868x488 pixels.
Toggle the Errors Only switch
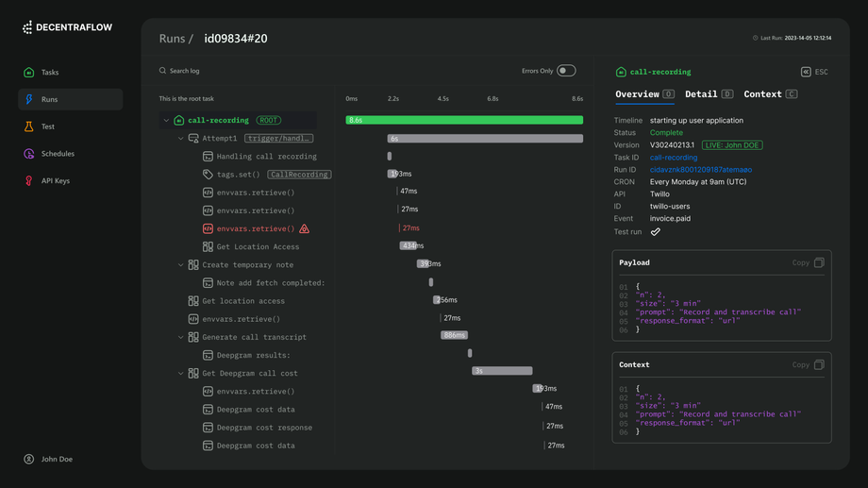click(x=566, y=71)
